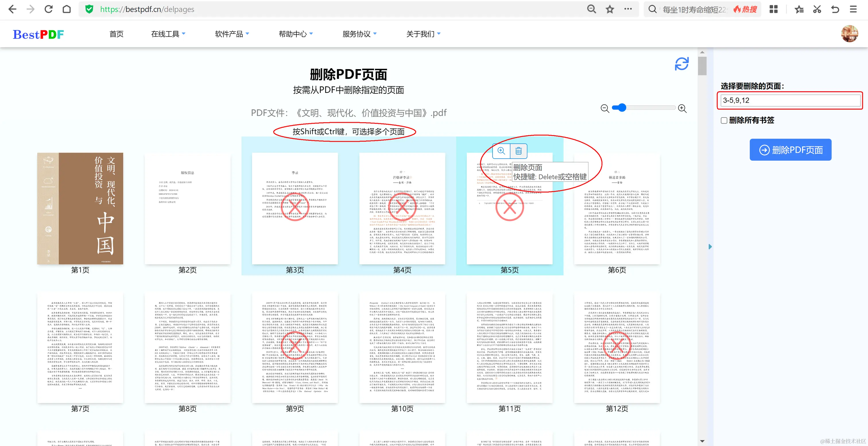Click the magnifier preview icon on page 5
The height and width of the screenshot is (446, 868).
[x=501, y=151]
